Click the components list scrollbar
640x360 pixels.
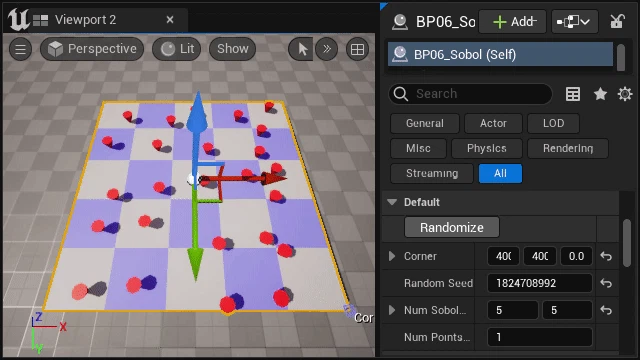pos(621,58)
